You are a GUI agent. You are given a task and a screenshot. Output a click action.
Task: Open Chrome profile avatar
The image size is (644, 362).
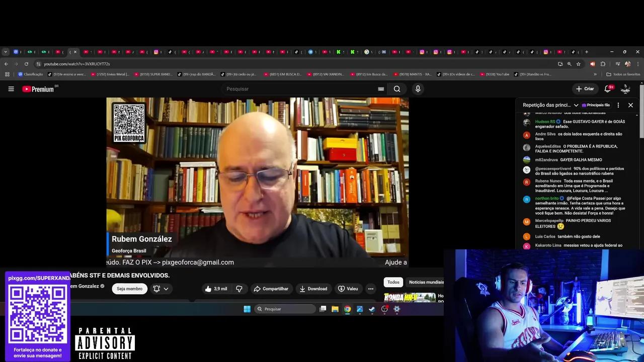[627, 64]
